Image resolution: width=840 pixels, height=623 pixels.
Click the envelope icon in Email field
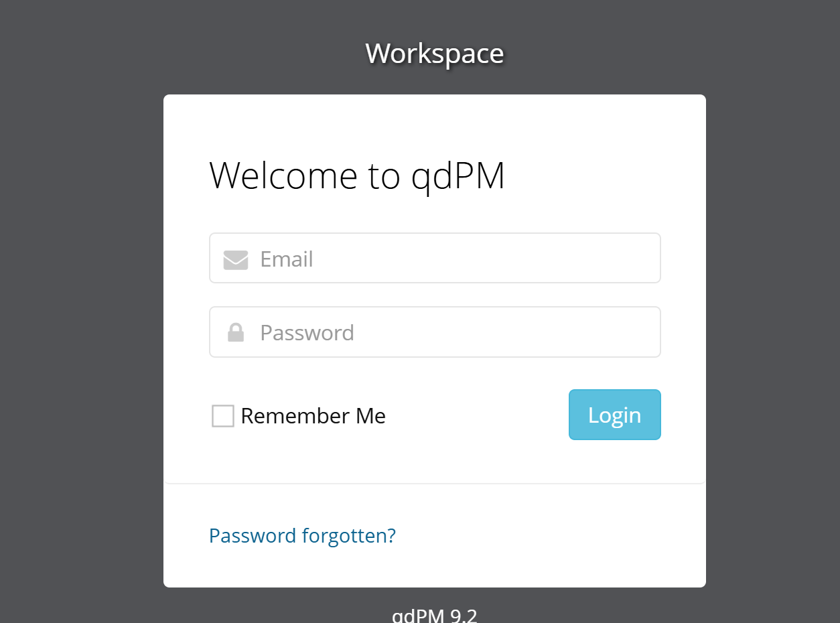236,260
